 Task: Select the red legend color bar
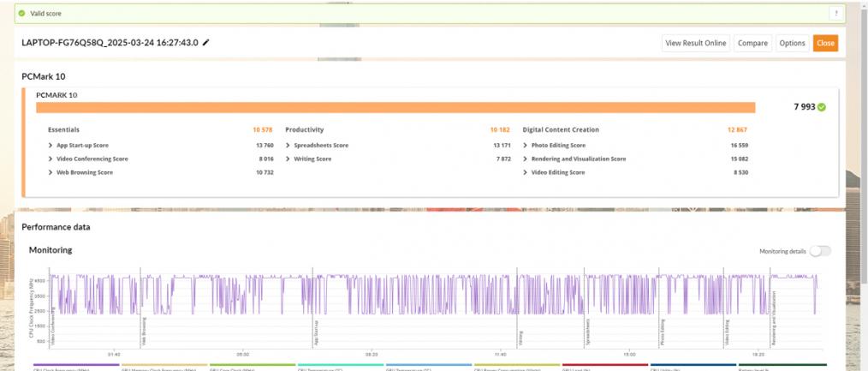pyautogui.click(x=605, y=365)
